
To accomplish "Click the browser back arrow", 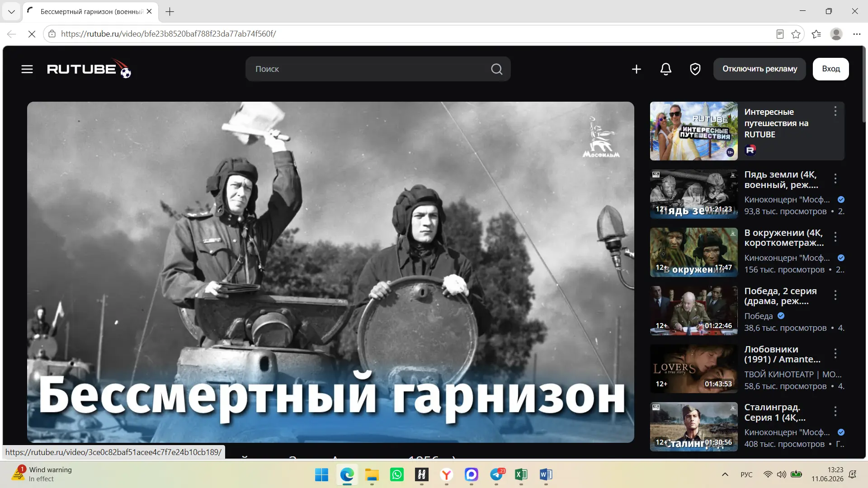I will point(11,34).
